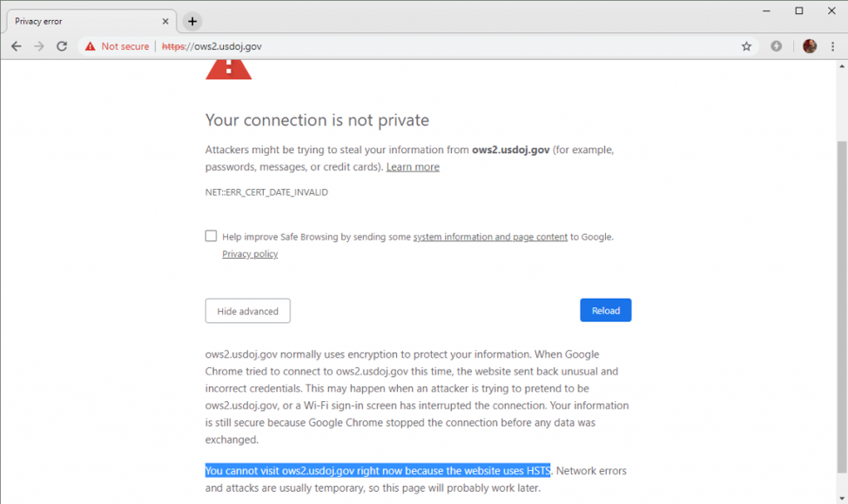
Task: Open the extension icon beside the star
Action: 776,46
